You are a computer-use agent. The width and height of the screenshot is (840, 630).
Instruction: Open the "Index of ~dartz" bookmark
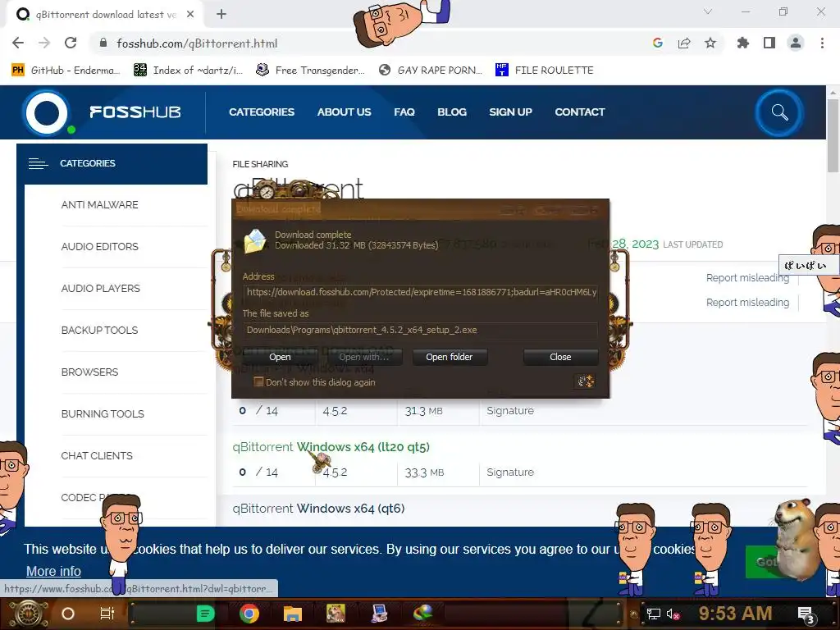coord(188,71)
